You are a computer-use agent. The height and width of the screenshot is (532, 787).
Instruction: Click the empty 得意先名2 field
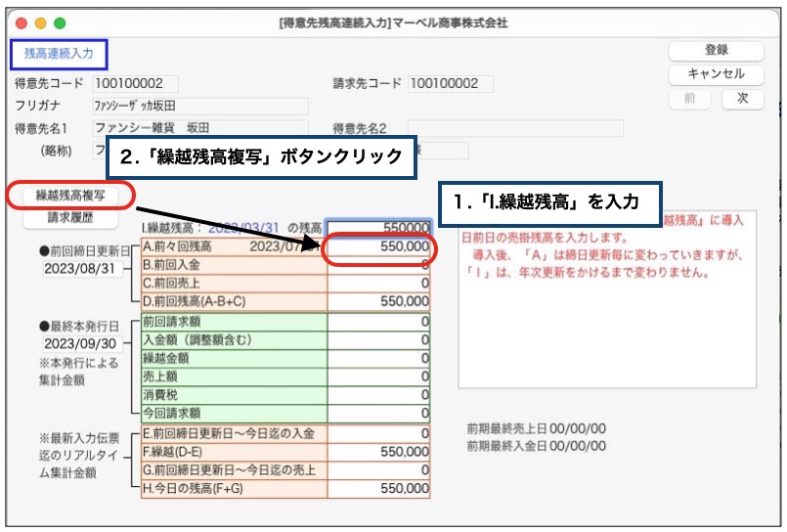pyautogui.click(x=515, y=128)
